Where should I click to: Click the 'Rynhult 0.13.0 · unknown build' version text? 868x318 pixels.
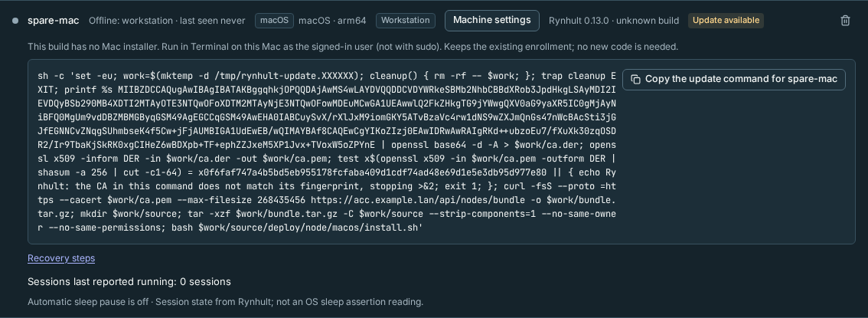(x=614, y=21)
